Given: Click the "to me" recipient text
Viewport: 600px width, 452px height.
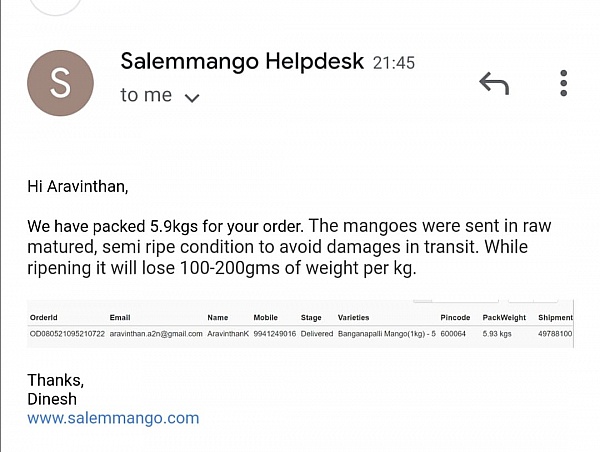Looking at the screenshot, I should (x=146, y=96).
